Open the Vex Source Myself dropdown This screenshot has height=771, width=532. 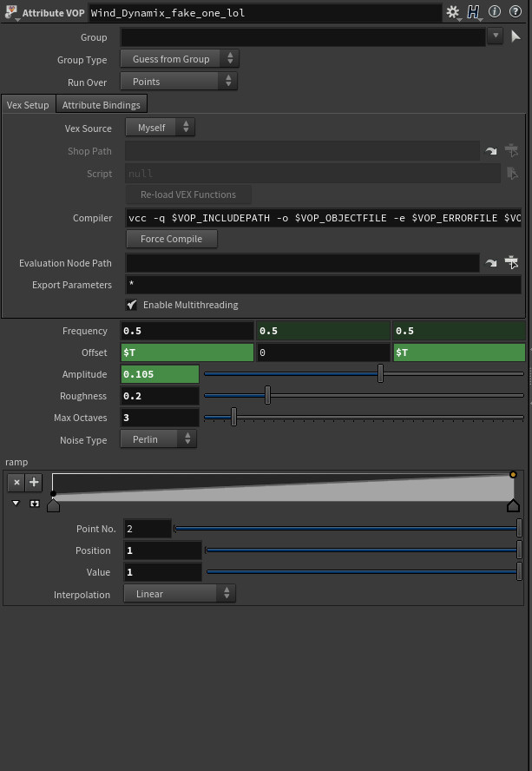(x=160, y=128)
